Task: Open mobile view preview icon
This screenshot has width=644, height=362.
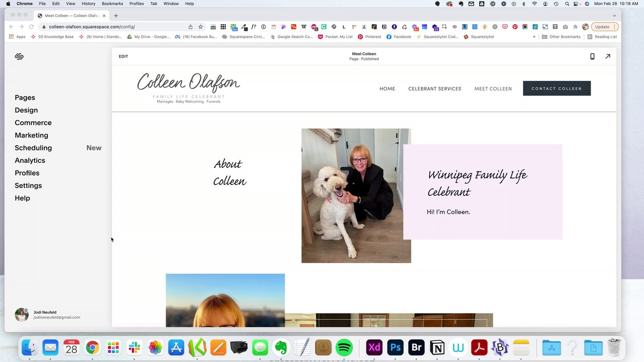Action: [592, 56]
